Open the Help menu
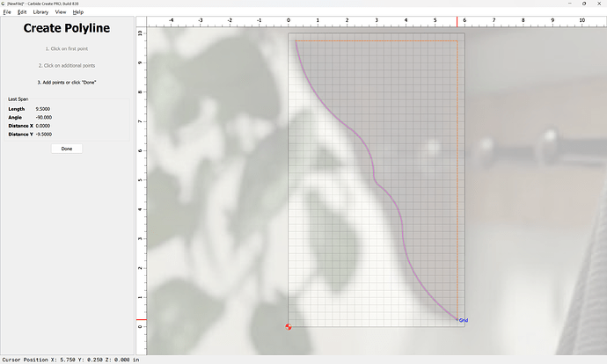The width and height of the screenshot is (607, 364). 78,12
